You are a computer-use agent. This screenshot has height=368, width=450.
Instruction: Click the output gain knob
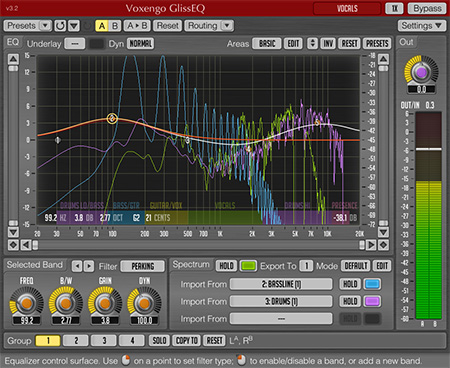pyautogui.click(x=421, y=72)
